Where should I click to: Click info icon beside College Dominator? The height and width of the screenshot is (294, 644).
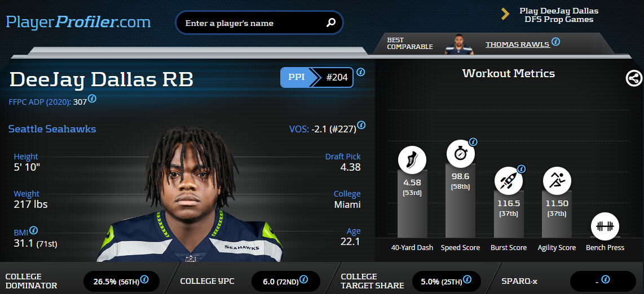click(x=144, y=280)
